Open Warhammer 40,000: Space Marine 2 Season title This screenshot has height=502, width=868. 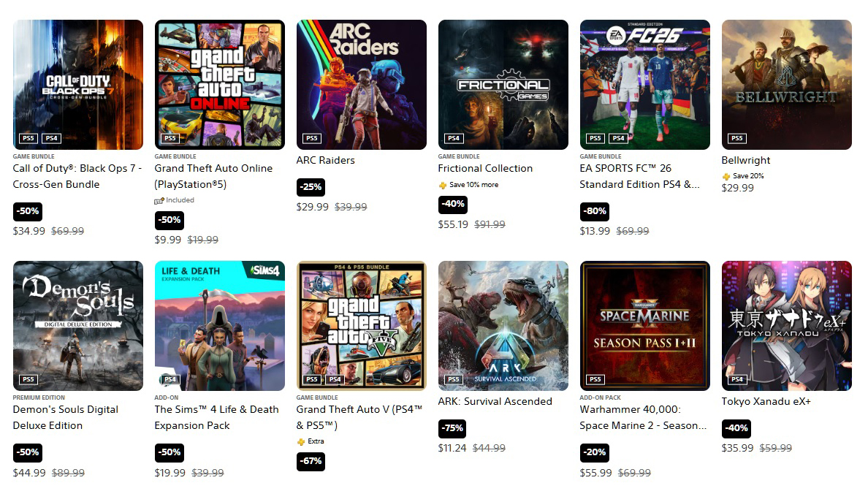tap(643, 417)
